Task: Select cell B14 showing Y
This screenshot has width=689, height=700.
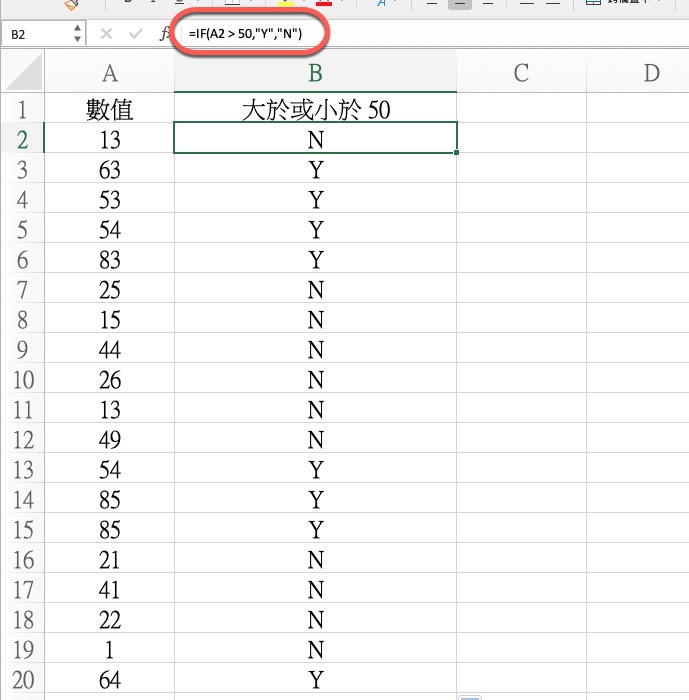Action: click(315, 499)
